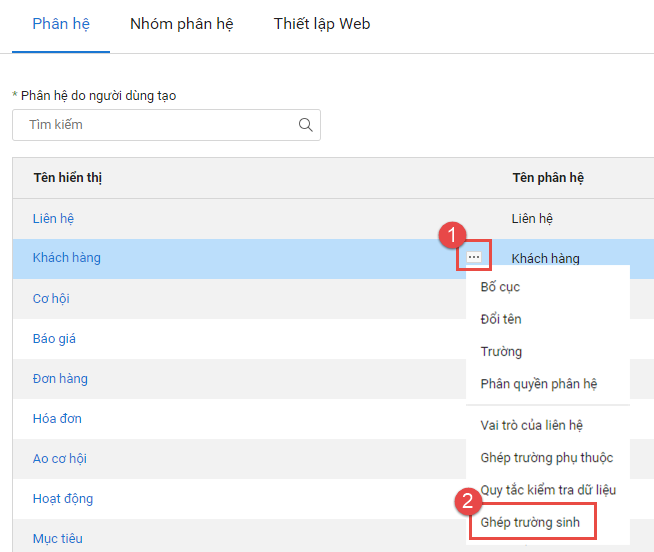Choose Vai trò của liên hệ
This screenshot has width=654, height=552.
(x=531, y=425)
